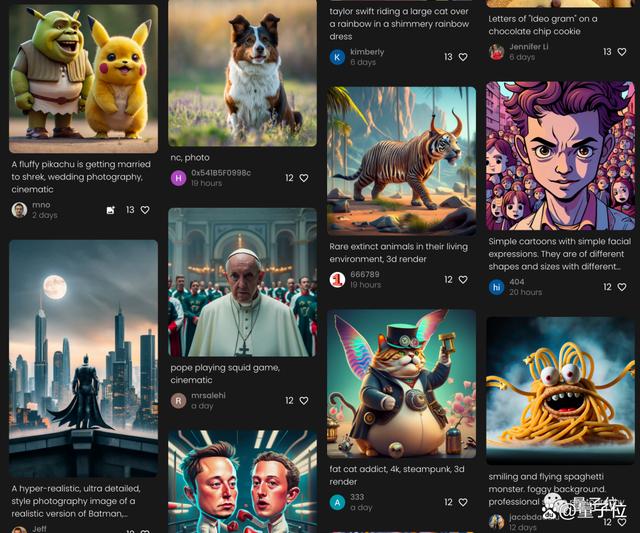This screenshot has width=640, height=533.
Task: Like the fat cat addict steampunk post
Action: tap(463, 502)
